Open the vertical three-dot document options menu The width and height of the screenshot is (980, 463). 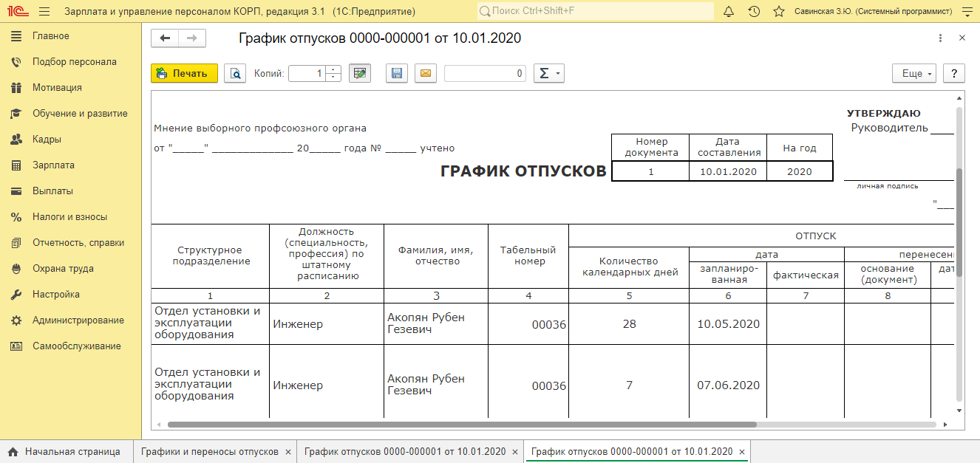click(940, 38)
